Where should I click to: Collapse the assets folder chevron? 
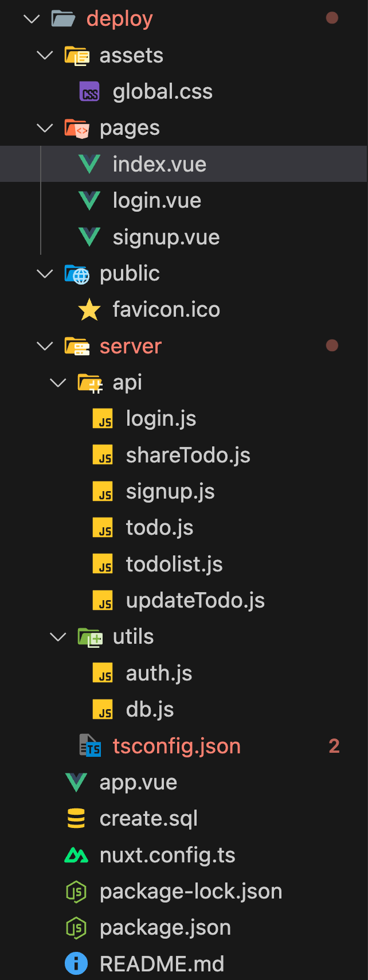point(45,56)
